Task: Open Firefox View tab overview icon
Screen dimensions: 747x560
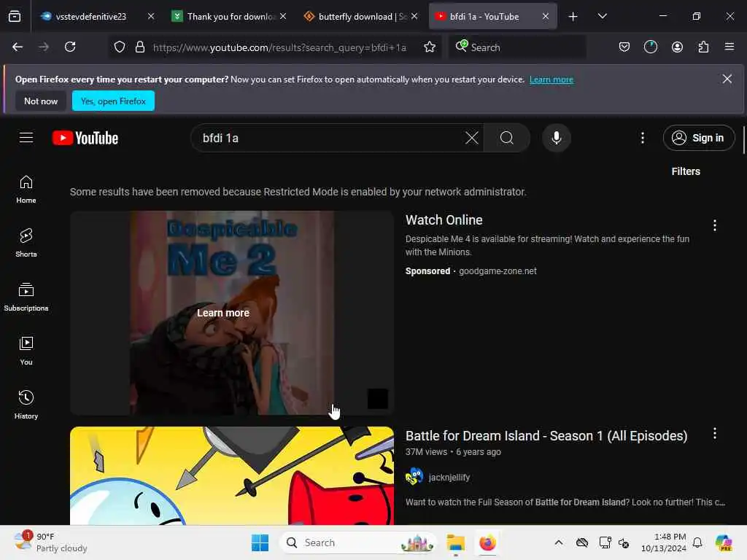Action: 15,16
